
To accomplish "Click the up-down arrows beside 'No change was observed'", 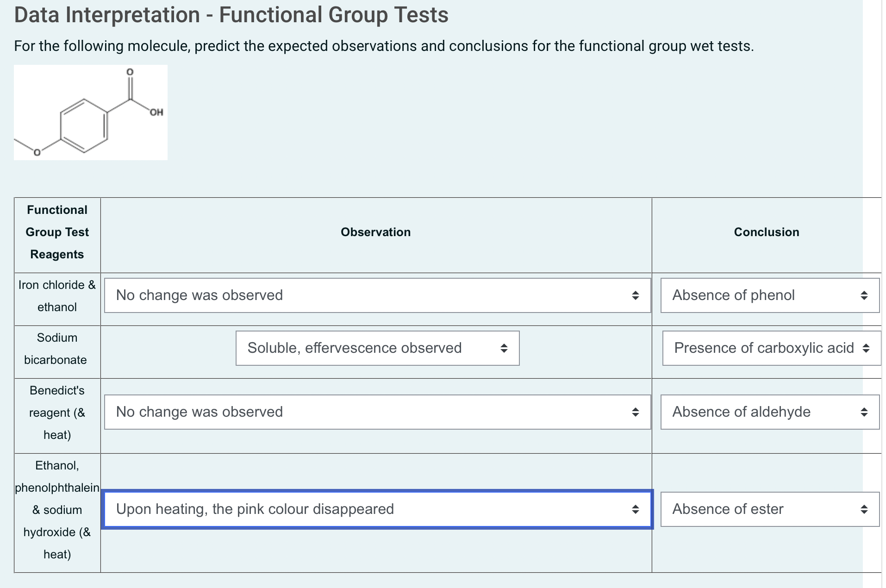I will tap(636, 295).
